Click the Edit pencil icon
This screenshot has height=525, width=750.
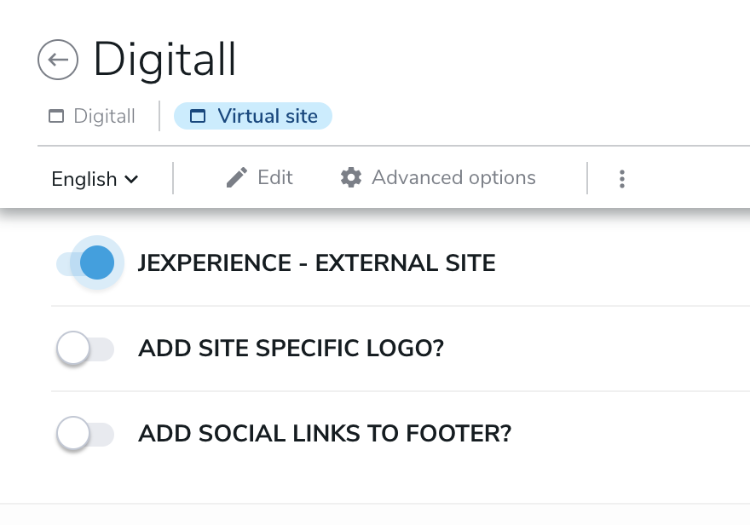click(x=237, y=177)
